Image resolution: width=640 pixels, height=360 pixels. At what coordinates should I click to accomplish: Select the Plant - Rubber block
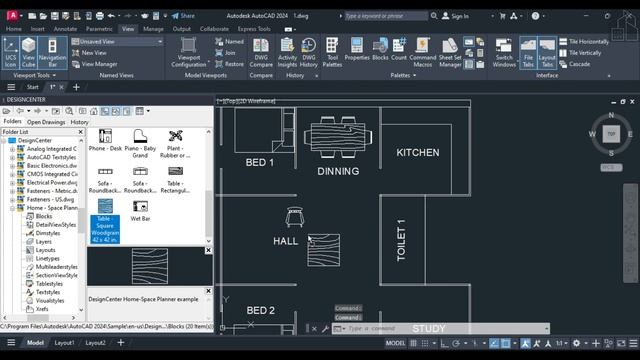pyautogui.click(x=175, y=144)
